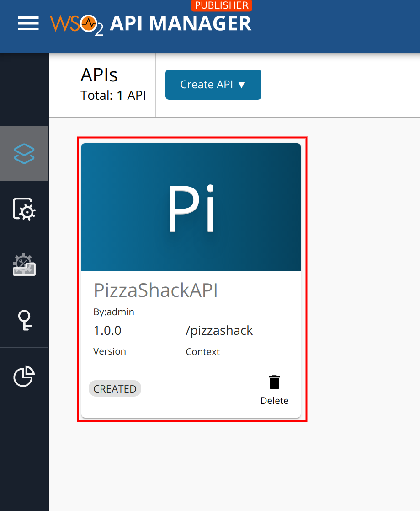Click the WSO2 API Manager logo
Screen dimensions: 420x511
[150, 23]
